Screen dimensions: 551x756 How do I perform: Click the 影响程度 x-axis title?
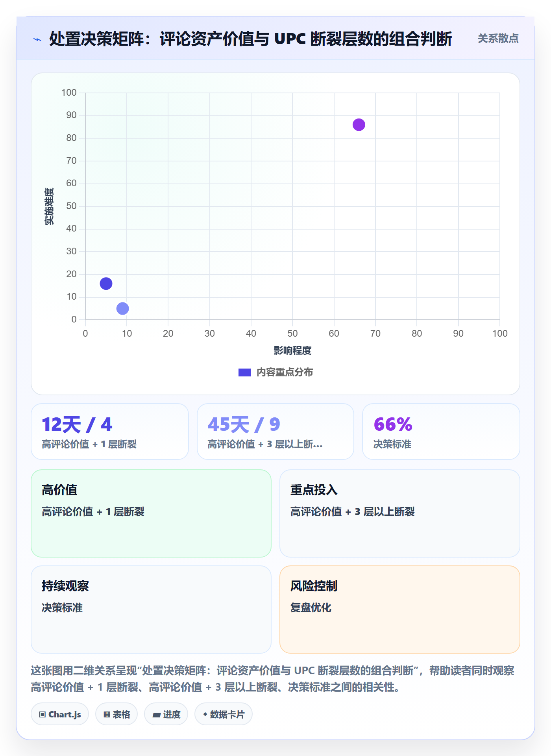[292, 350]
